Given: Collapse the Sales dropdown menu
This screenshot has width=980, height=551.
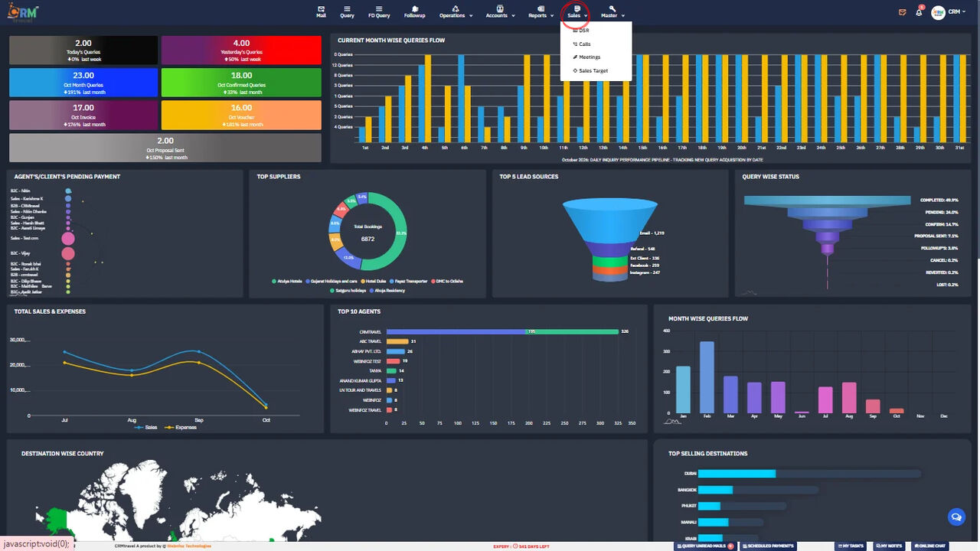Looking at the screenshot, I should [577, 11].
